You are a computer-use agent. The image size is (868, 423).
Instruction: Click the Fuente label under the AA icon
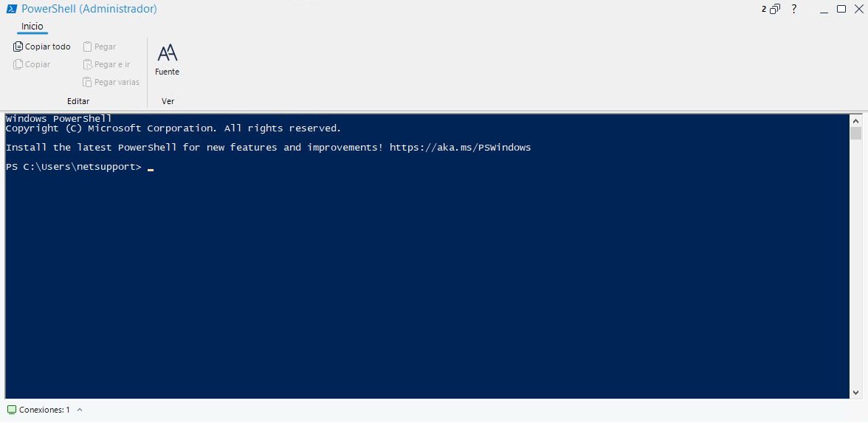(167, 72)
